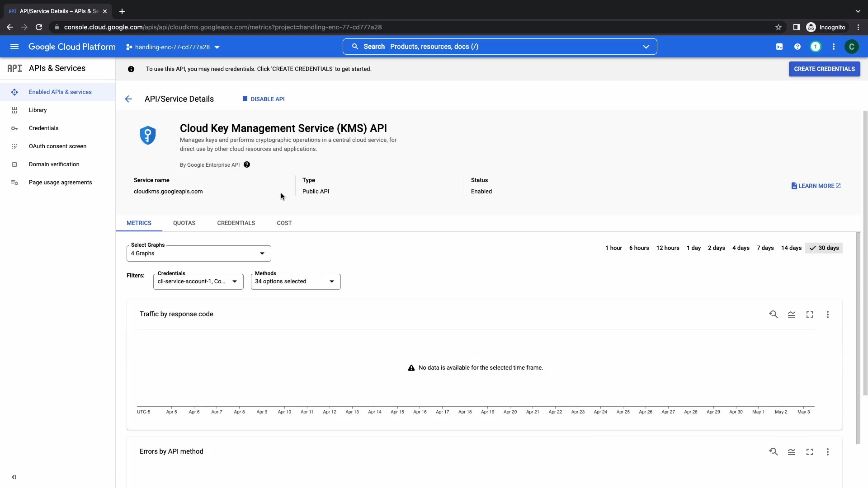Image resolution: width=868 pixels, height=488 pixels.
Task: Activate Cloud Shell terminal icon
Action: [x=779, y=47]
